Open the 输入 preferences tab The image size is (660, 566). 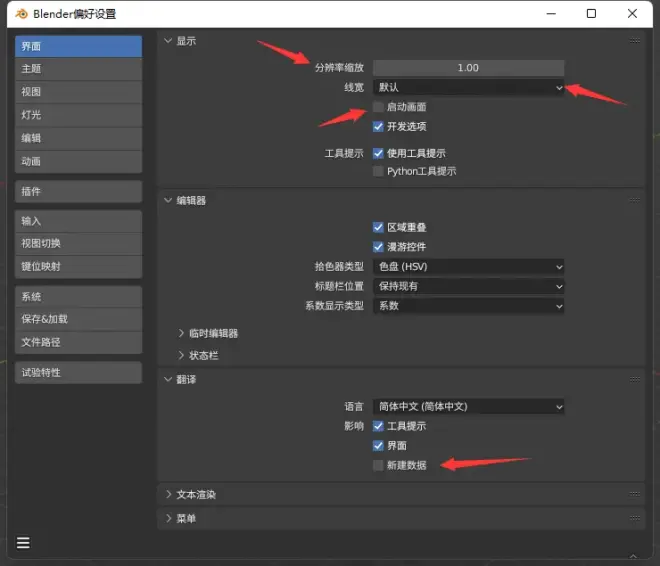pyautogui.click(x=78, y=221)
